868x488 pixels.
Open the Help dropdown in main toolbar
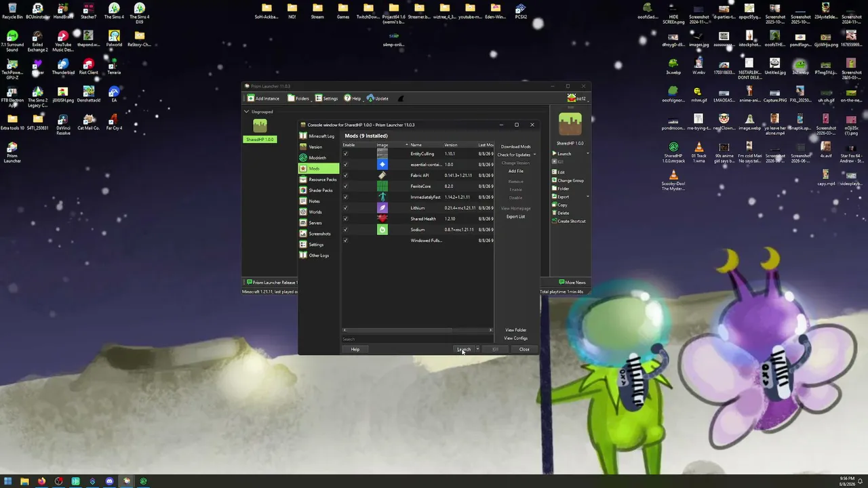[353, 98]
